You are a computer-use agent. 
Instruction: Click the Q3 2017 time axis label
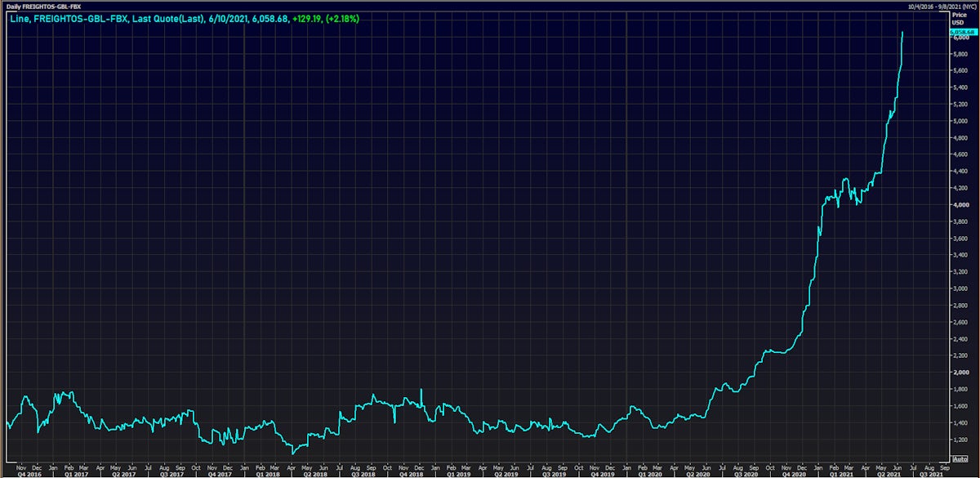pyautogui.click(x=171, y=473)
